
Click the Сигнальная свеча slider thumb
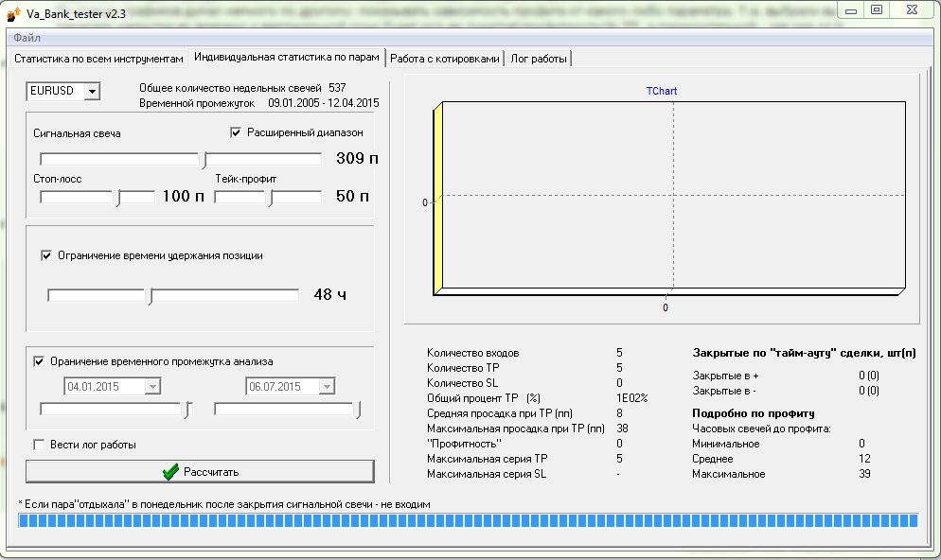point(204,160)
